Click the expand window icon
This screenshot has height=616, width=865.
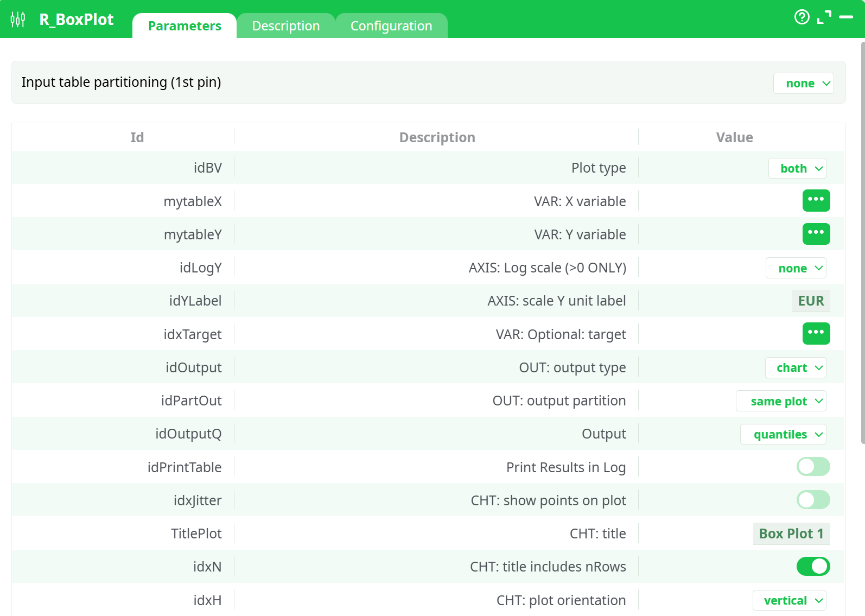click(824, 17)
